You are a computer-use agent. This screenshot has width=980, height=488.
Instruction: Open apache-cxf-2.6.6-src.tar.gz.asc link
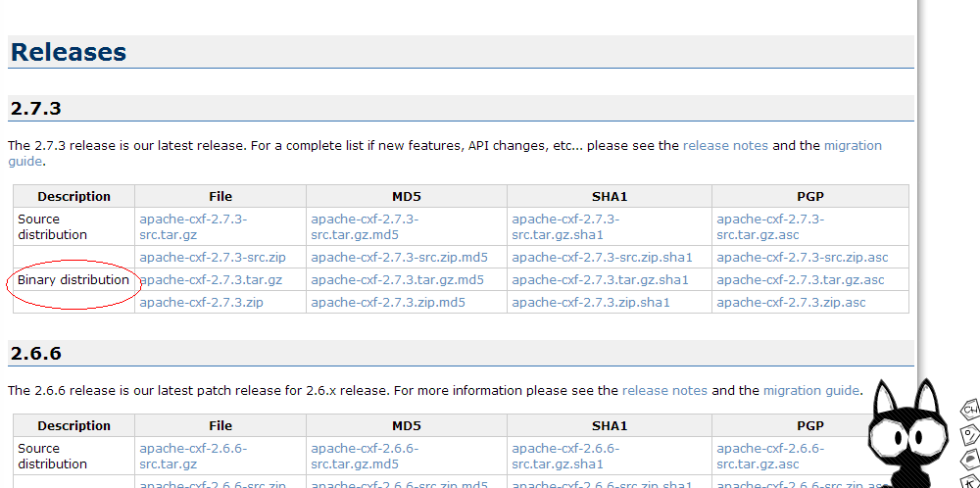770,456
